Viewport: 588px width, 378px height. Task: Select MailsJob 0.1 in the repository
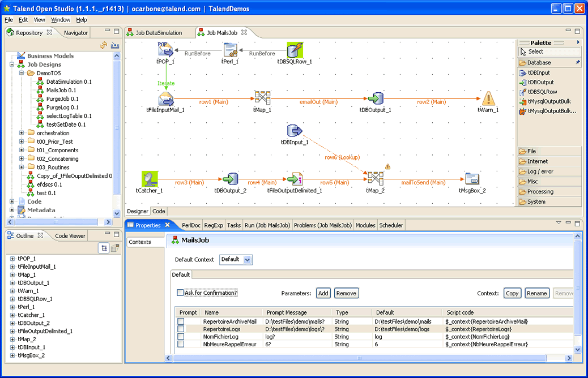[61, 91]
